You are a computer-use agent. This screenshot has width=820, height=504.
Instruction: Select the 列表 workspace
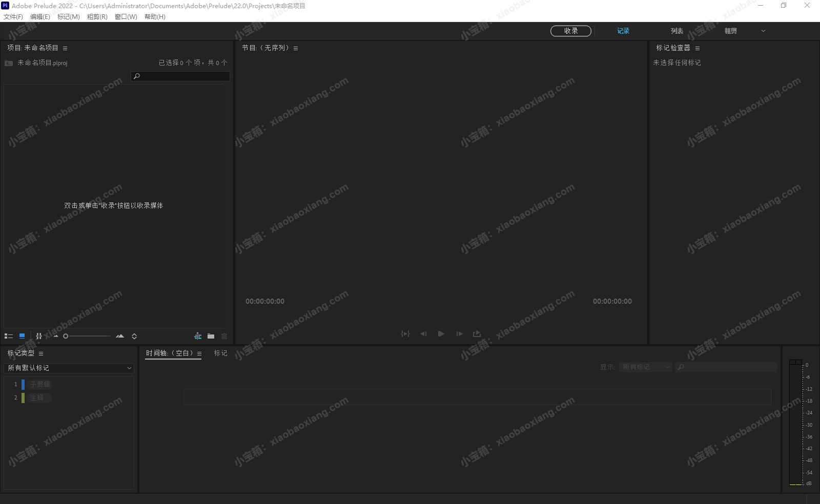676,31
